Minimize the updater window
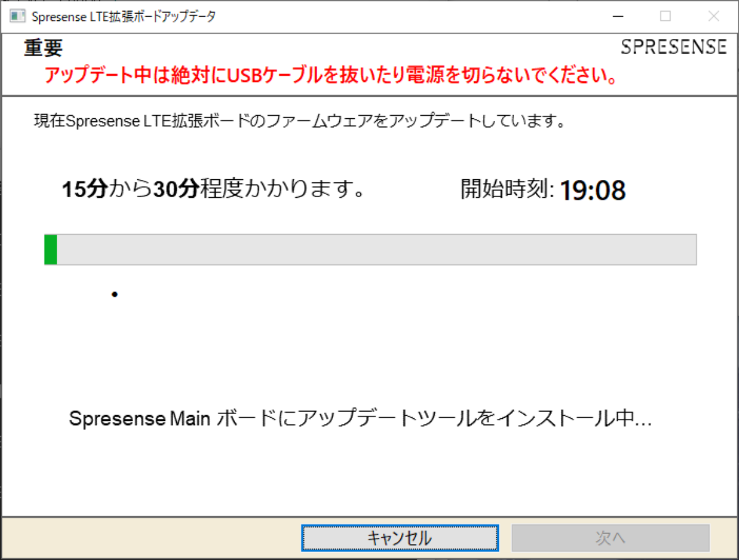The width and height of the screenshot is (739, 560). 618,17
